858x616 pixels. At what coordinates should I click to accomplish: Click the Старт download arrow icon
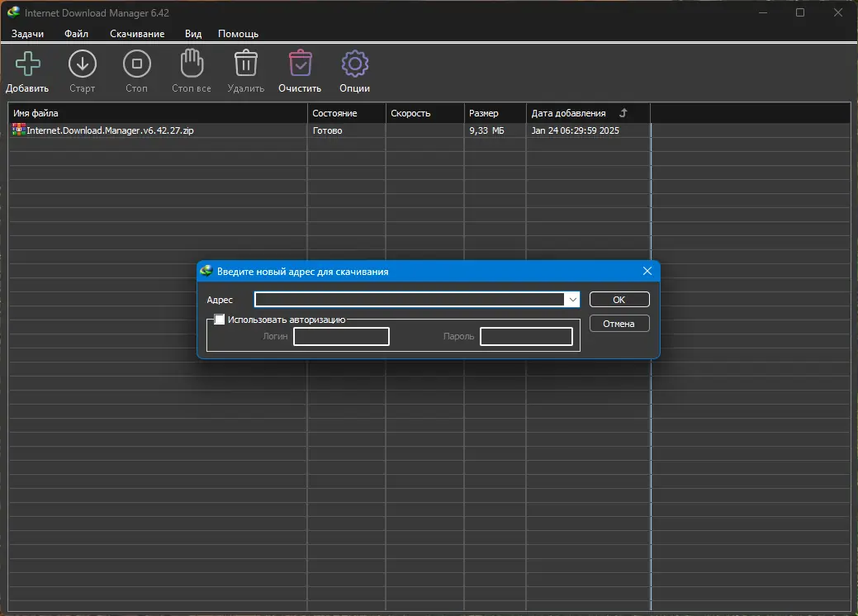coord(82,64)
